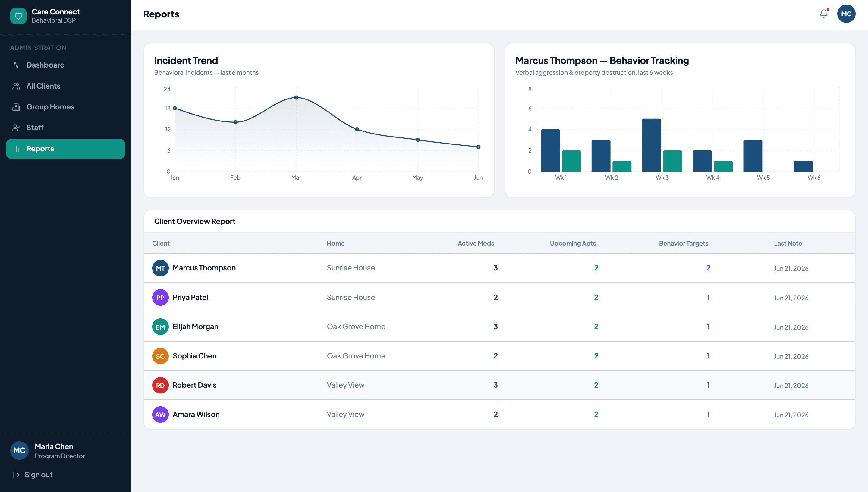The image size is (868, 492).
Task: Click Maria Chen profile name
Action: tap(54, 446)
